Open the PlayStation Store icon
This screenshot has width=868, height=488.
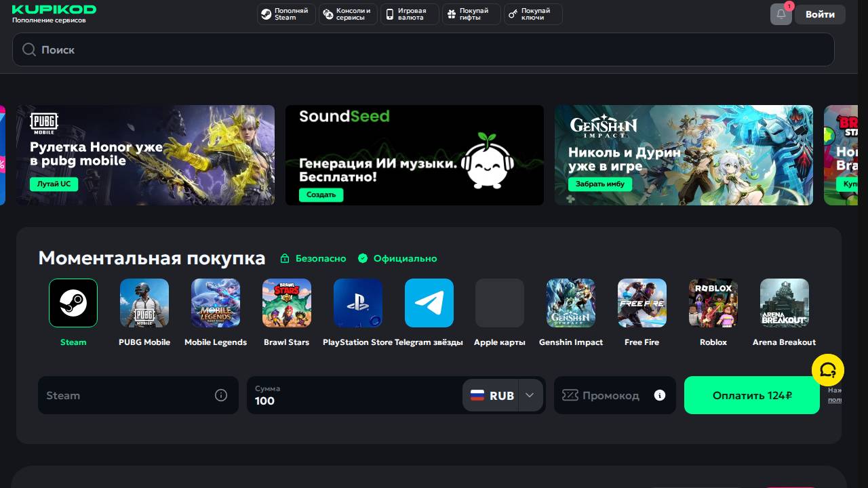(358, 303)
